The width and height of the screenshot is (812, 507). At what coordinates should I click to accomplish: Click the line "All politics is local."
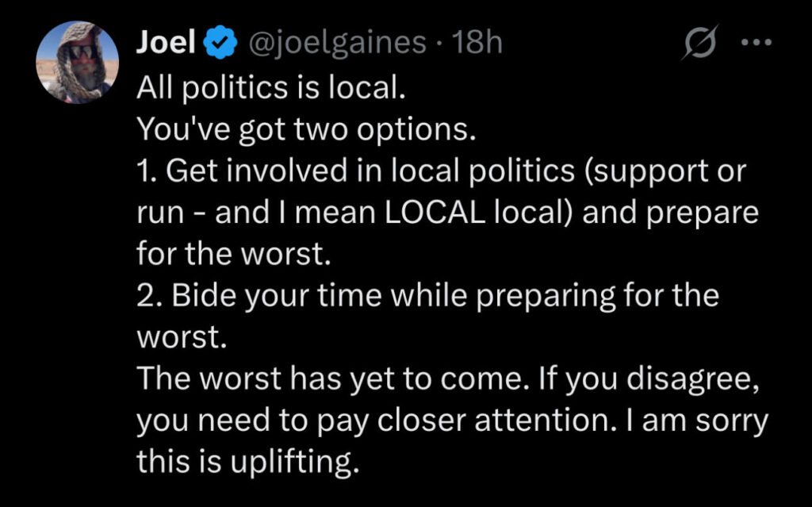[x=271, y=89]
